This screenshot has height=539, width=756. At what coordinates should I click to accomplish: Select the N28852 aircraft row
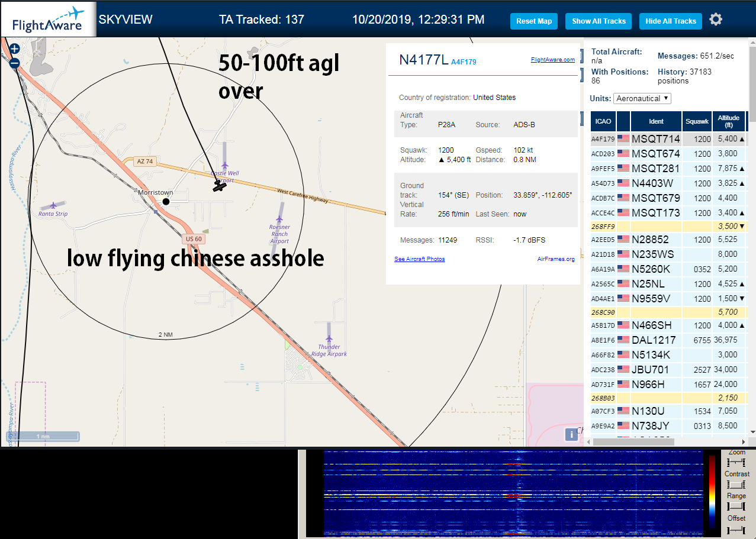[x=668, y=240]
